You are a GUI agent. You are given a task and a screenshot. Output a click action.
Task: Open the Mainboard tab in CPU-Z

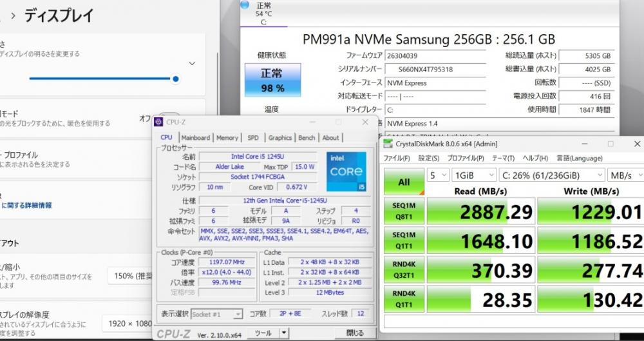pos(196,138)
